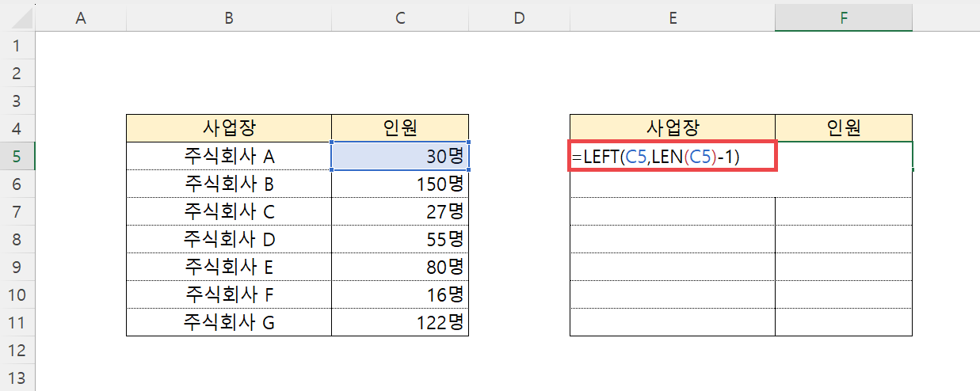The height and width of the screenshot is (391, 980).
Task: Select empty cell F9
Action: [x=844, y=267]
